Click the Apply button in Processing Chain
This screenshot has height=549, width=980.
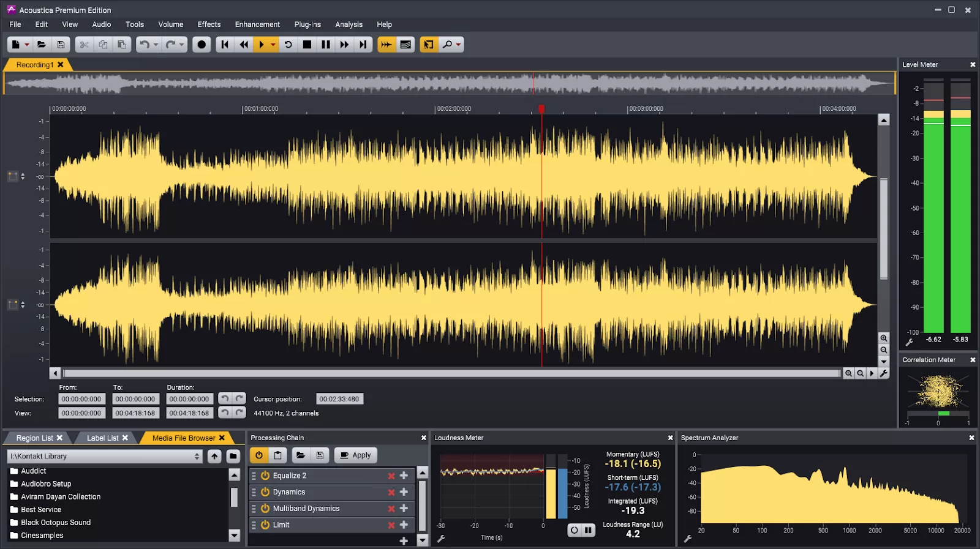(355, 455)
